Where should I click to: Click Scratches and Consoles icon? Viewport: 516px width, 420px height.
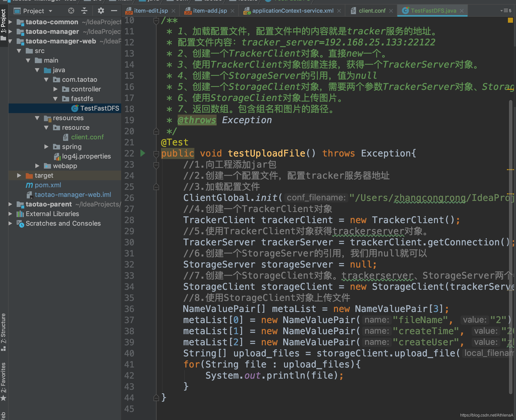click(x=20, y=224)
